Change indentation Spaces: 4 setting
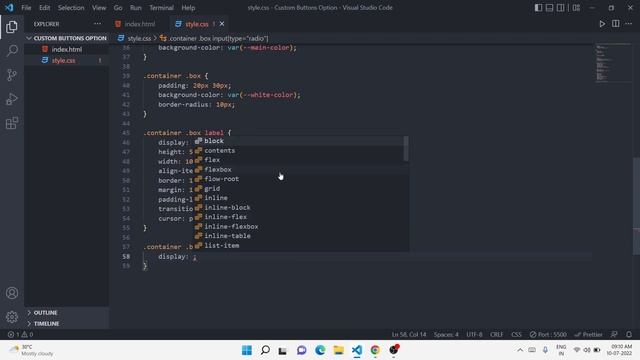This screenshot has height=360, width=640. pos(446,334)
